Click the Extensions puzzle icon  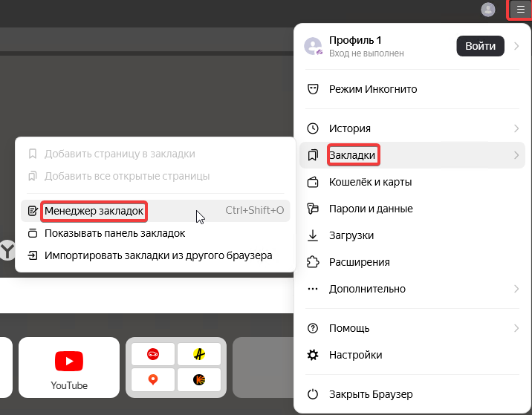coord(313,262)
